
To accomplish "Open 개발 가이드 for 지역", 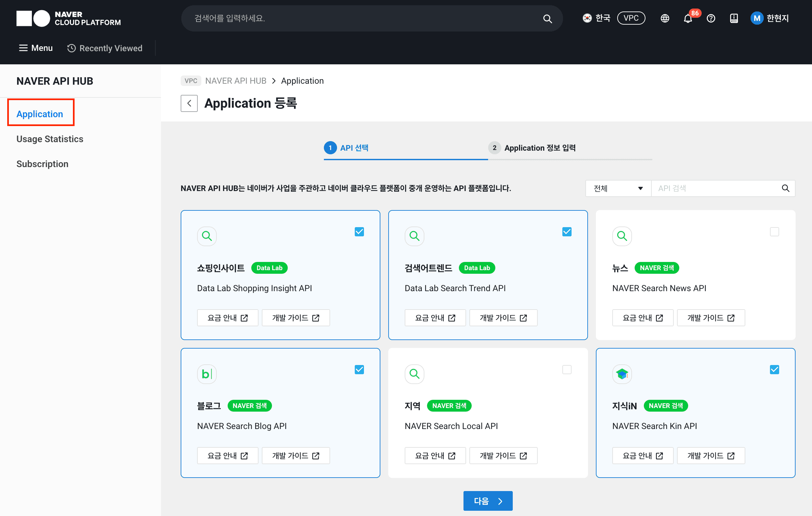I will click(x=504, y=456).
